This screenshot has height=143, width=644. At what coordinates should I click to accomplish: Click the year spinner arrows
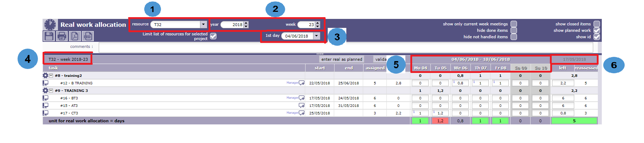pos(246,24)
